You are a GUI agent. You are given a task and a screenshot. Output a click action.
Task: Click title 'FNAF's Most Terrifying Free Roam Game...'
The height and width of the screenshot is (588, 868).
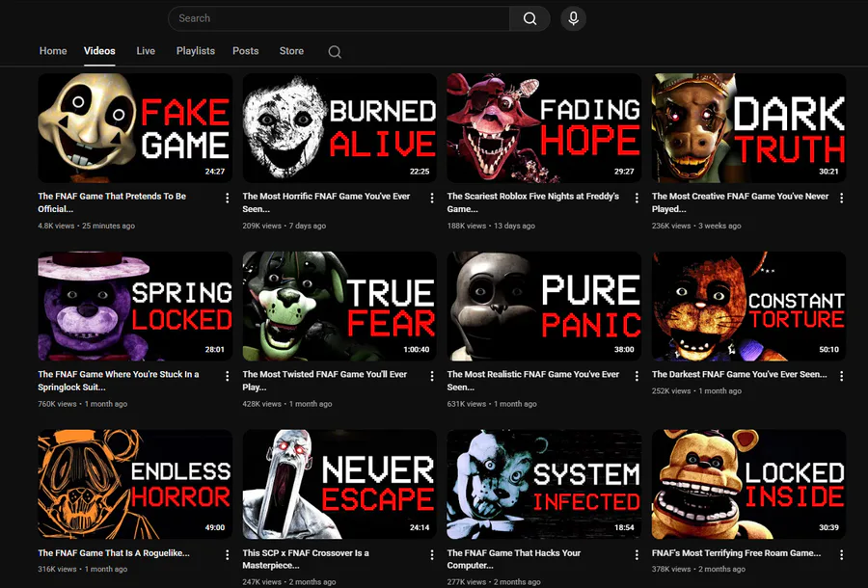click(x=736, y=553)
